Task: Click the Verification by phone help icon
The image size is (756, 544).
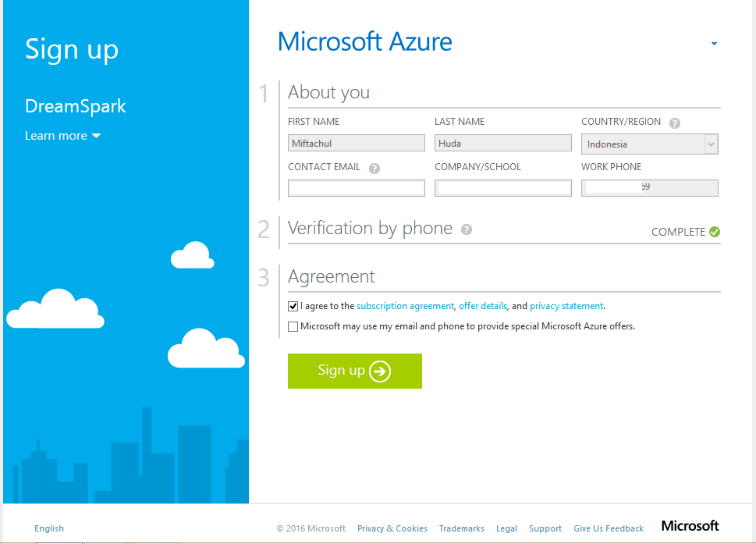Action: [x=467, y=229]
